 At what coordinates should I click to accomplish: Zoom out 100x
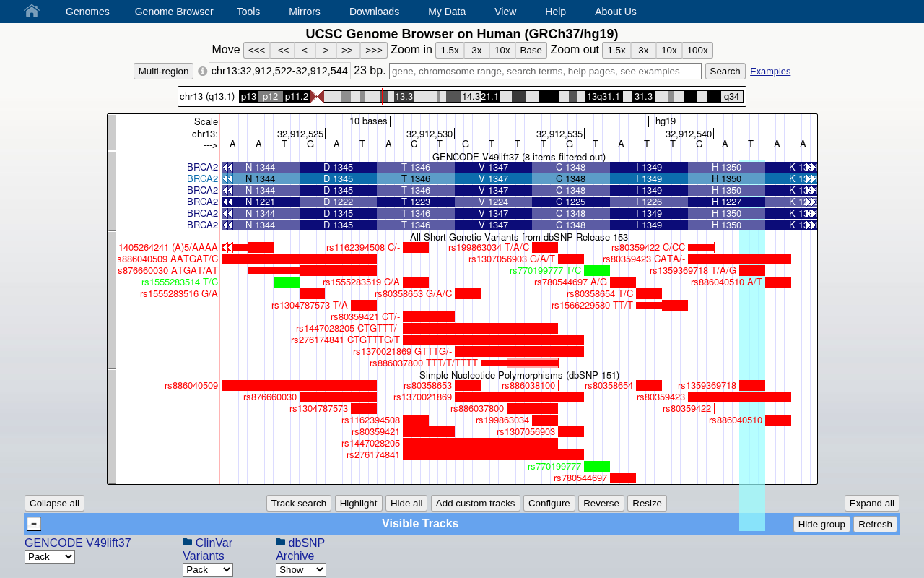(697, 50)
